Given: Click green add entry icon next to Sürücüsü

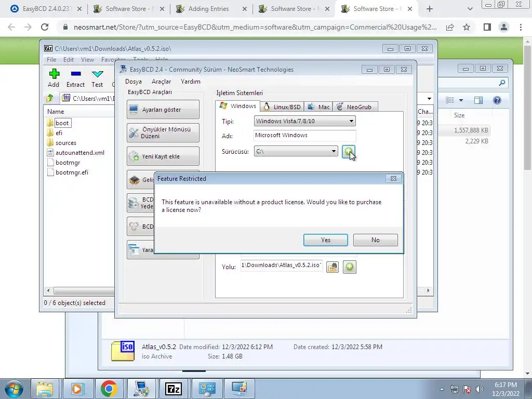Looking at the screenshot, I should pos(349,151).
